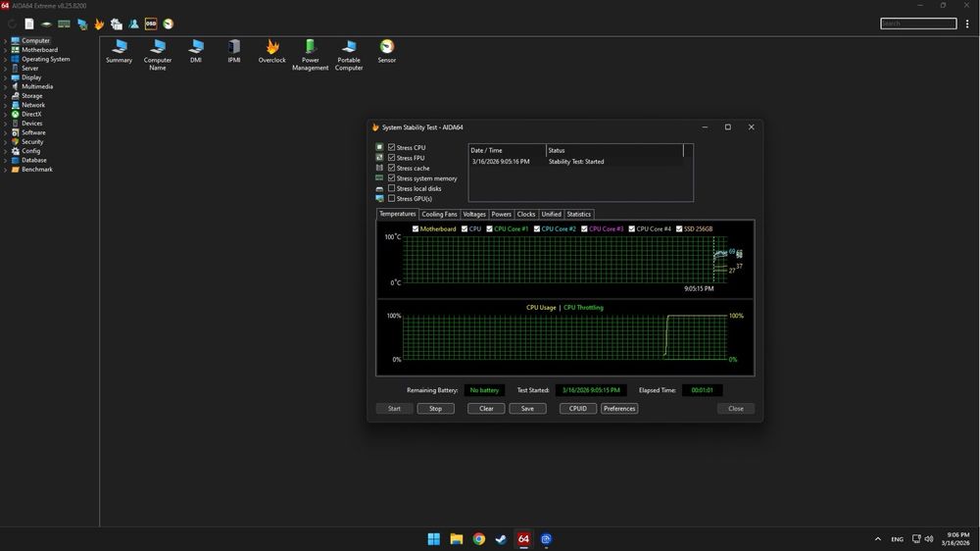The image size is (980, 551).
Task: Switch to the Powers tab
Action: click(x=501, y=214)
